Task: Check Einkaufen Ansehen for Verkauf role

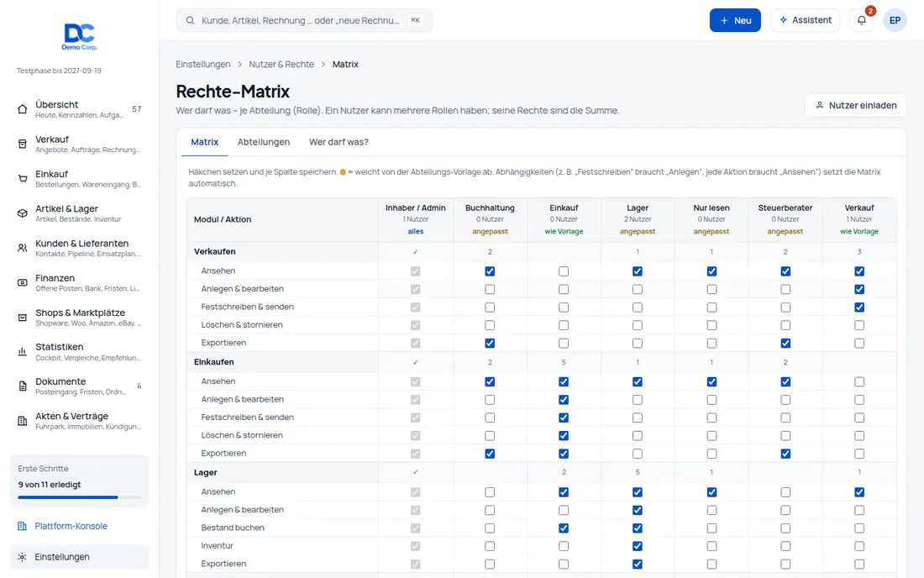Action: [x=859, y=381]
